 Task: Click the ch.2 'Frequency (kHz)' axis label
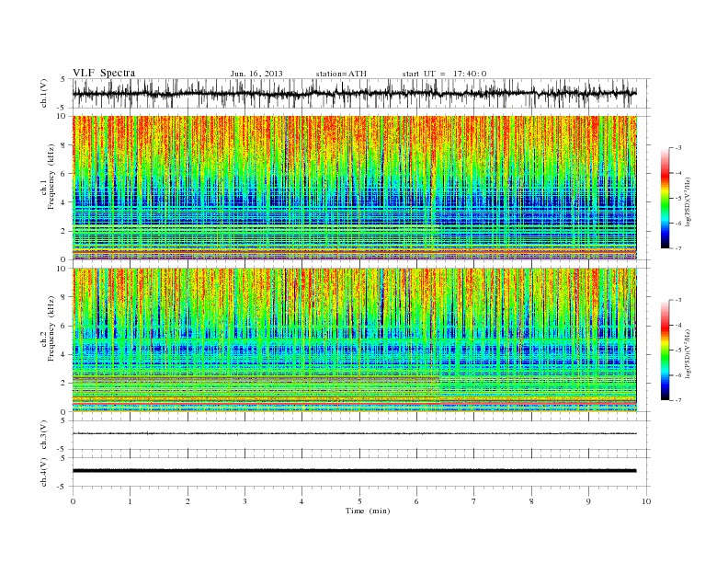[x=51, y=328]
